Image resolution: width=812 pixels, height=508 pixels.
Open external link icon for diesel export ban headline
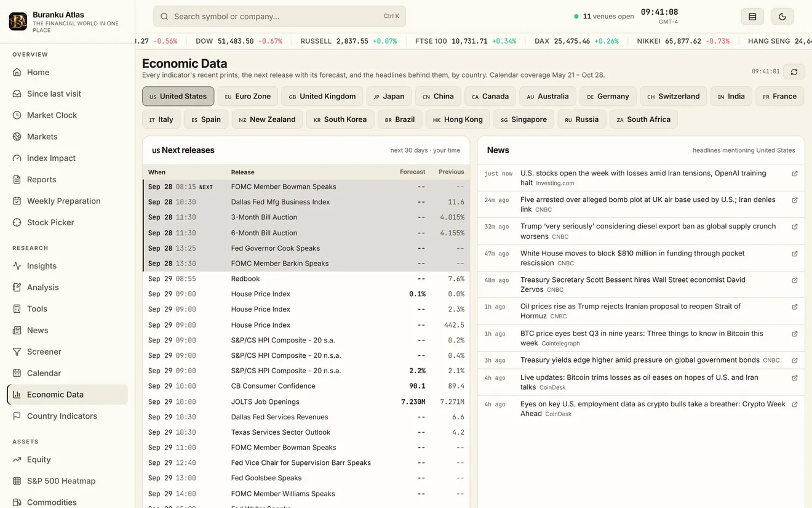795,227
